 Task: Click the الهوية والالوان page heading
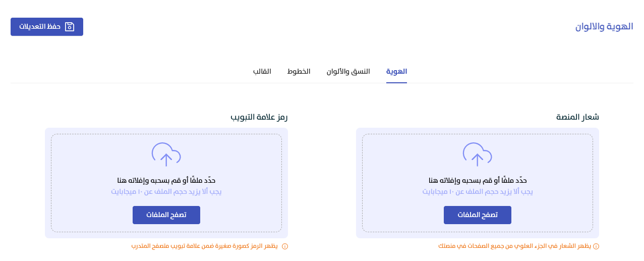[604, 27]
